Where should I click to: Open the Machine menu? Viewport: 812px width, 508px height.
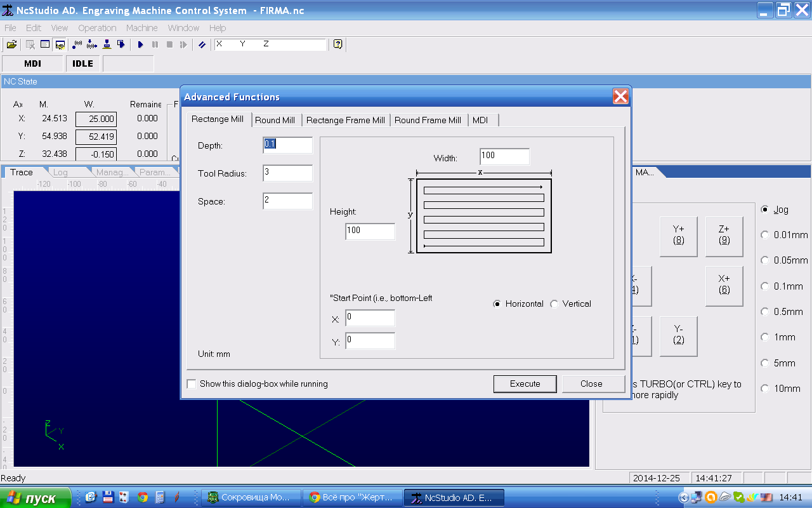pos(142,28)
